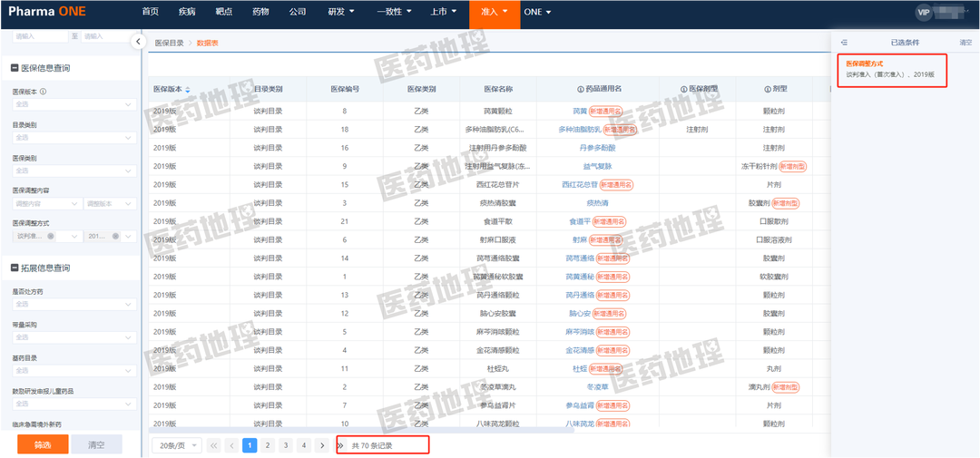The image size is (980, 458).
Task: Remove the 2019 version tag in 医保调整方式
Action: (115, 236)
